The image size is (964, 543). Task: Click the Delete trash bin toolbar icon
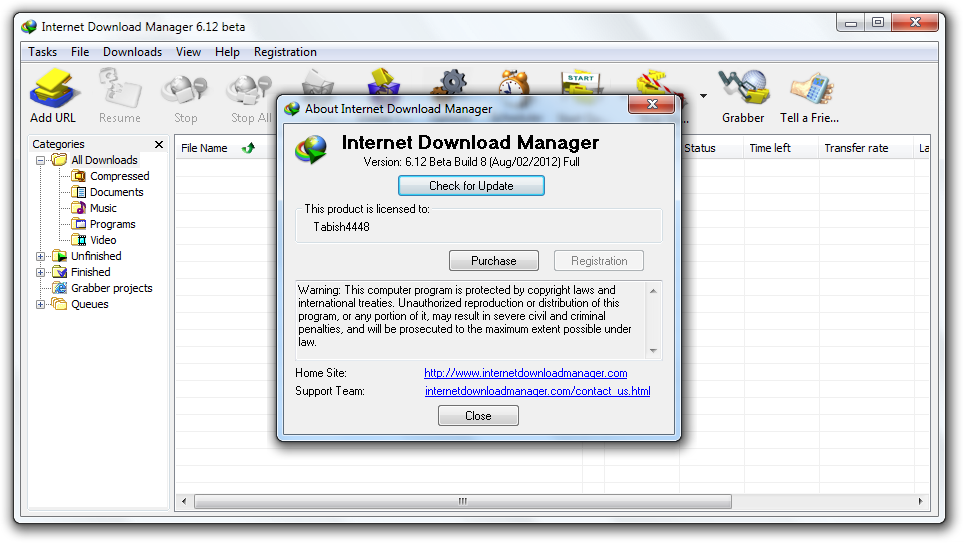click(x=318, y=84)
